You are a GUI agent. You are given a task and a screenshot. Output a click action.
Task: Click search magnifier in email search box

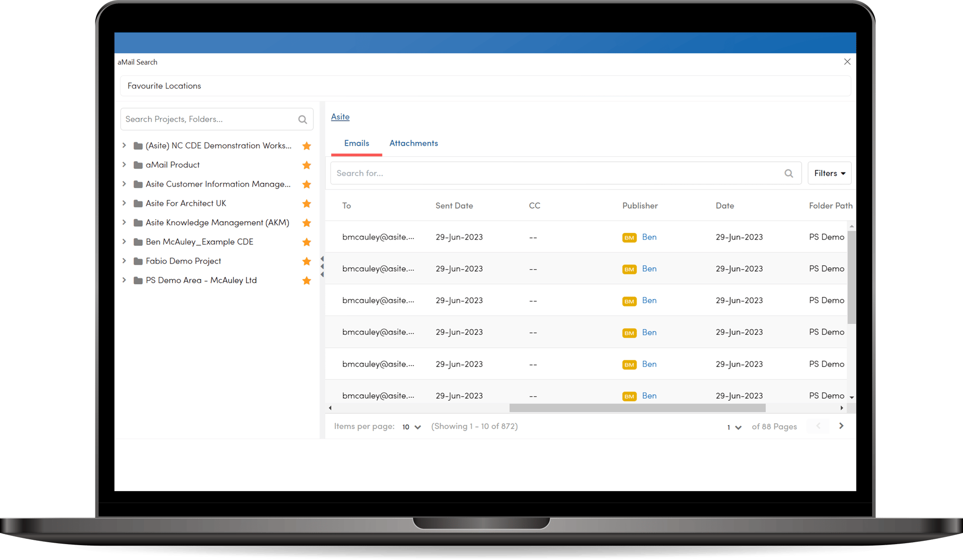point(789,173)
